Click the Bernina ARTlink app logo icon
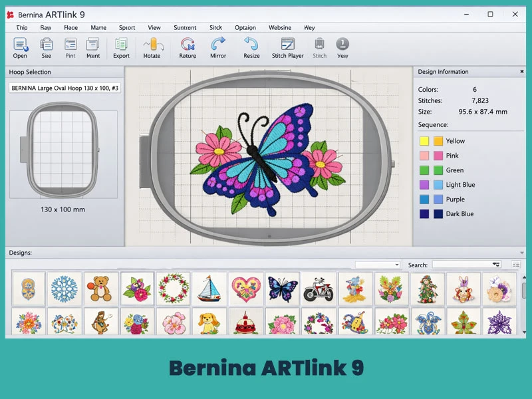The image size is (532, 399). coord(10,15)
